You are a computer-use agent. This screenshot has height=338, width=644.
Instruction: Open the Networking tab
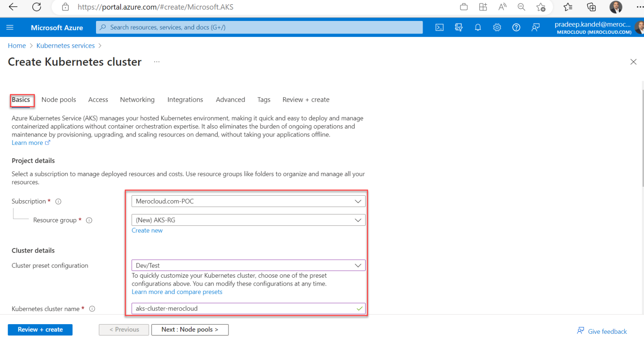[x=137, y=99]
